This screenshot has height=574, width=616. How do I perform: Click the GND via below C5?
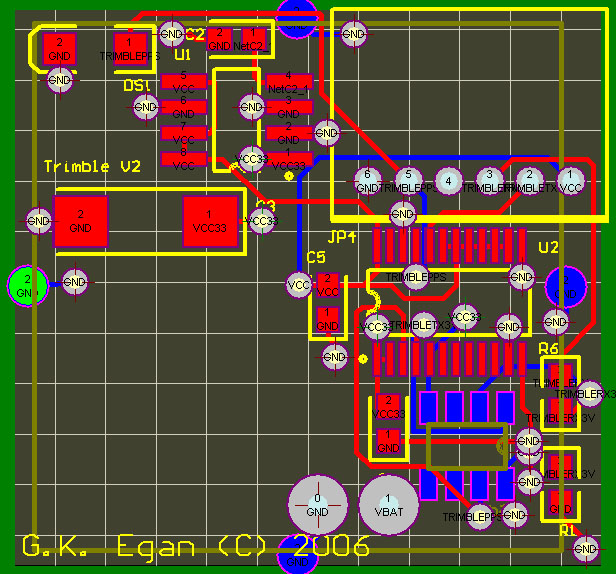pos(334,357)
